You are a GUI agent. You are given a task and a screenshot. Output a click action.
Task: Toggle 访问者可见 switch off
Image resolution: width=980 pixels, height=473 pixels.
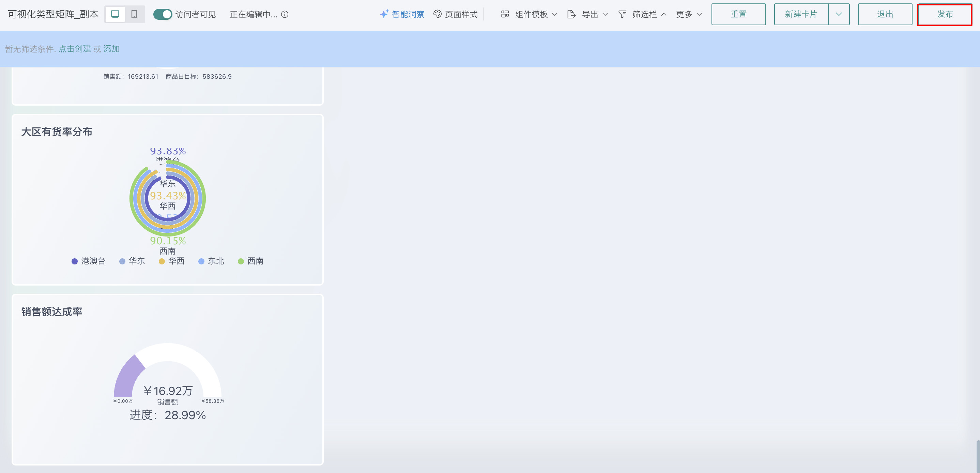[163, 14]
